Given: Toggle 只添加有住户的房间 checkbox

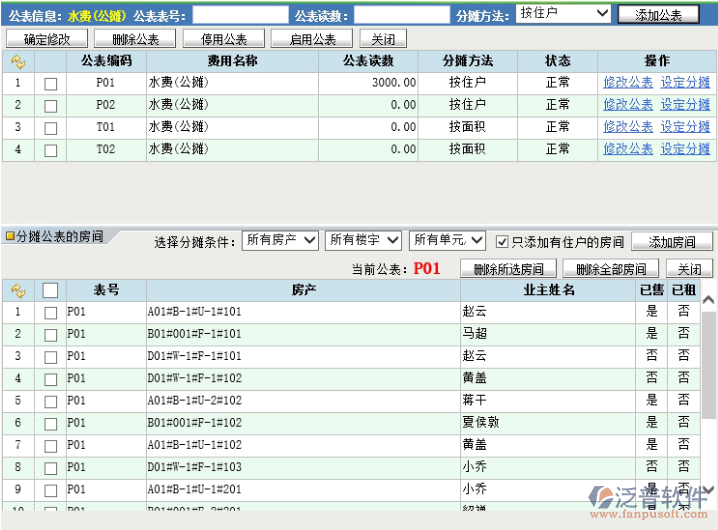Looking at the screenshot, I should click(x=502, y=242).
